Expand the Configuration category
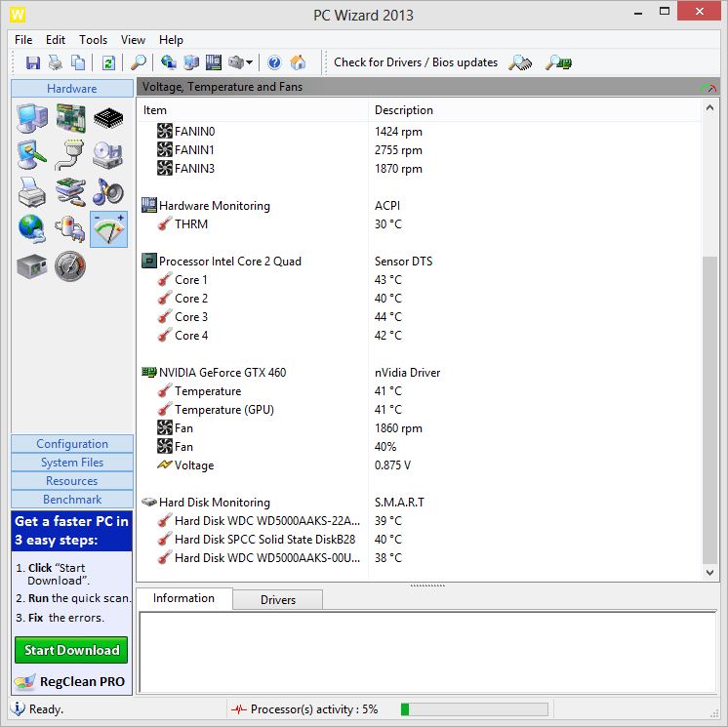The height and width of the screenshot is (727, 728). coord(72,444)
